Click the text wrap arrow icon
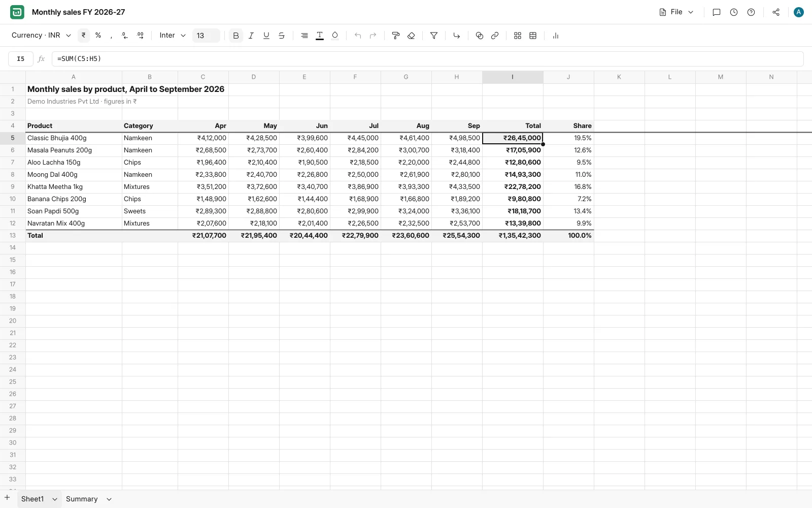This screenshot has height=508, width=812. 457,36
